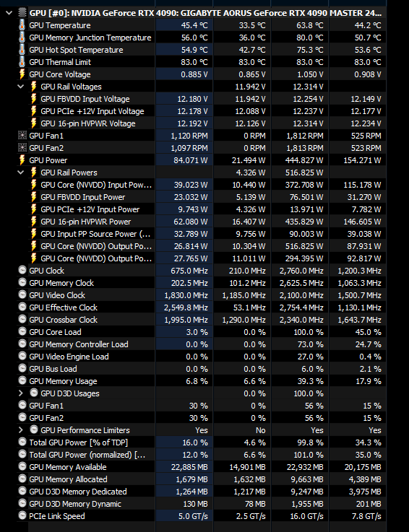Expand the GPU D3D Usages node
Image resolution: width=409 pixels, height=532 pixels.
click(21, 393)
